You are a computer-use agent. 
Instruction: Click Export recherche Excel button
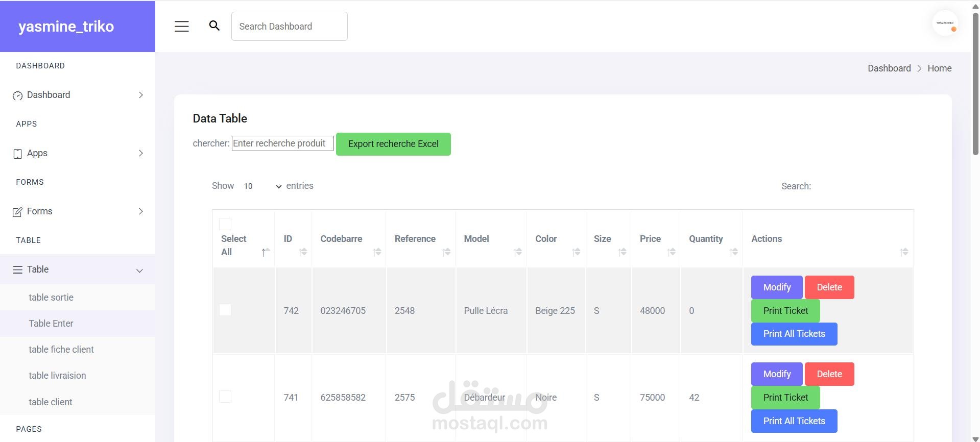point(393,144)
